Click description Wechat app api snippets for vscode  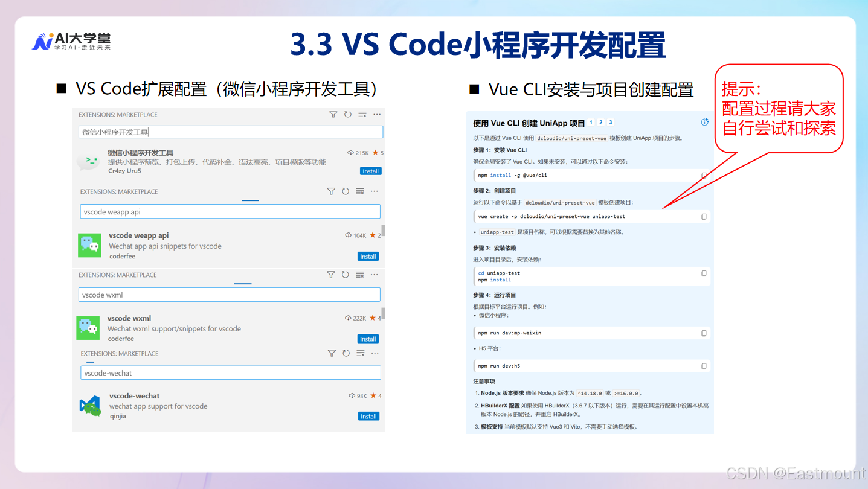(165, 246)
